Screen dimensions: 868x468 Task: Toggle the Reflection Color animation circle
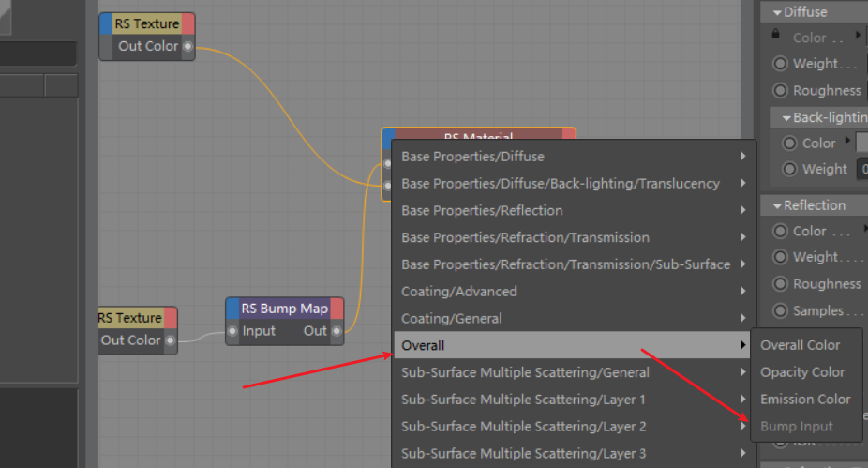[x=780, y=231]
